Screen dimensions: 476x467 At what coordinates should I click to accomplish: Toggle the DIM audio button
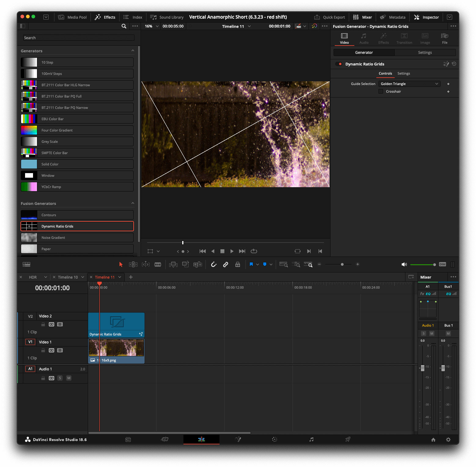coord(442,264)
